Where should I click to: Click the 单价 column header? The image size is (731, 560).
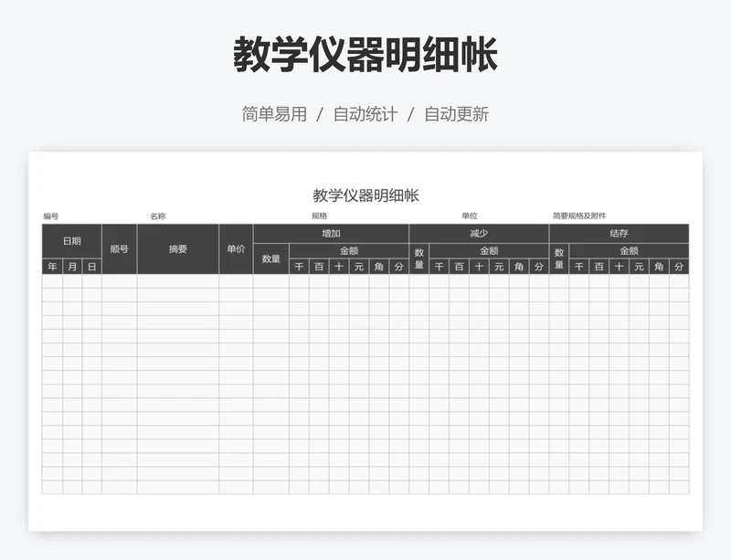236,249
